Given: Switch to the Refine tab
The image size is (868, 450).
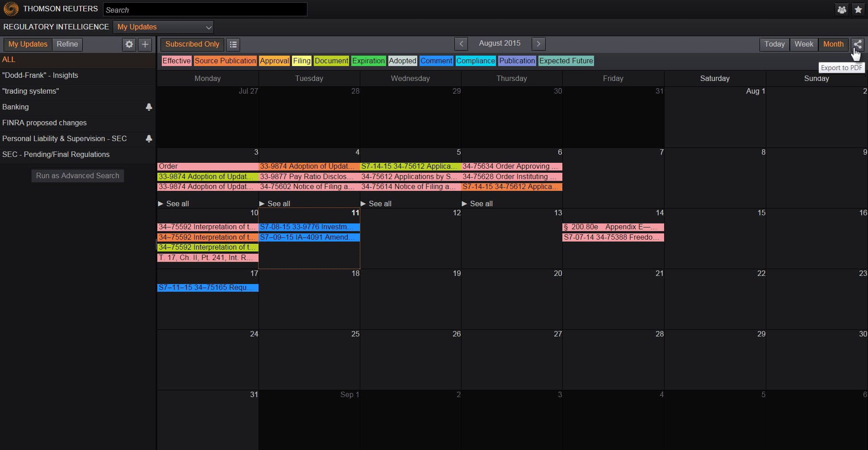Looking at the screenshot, I should click(67, 44).
